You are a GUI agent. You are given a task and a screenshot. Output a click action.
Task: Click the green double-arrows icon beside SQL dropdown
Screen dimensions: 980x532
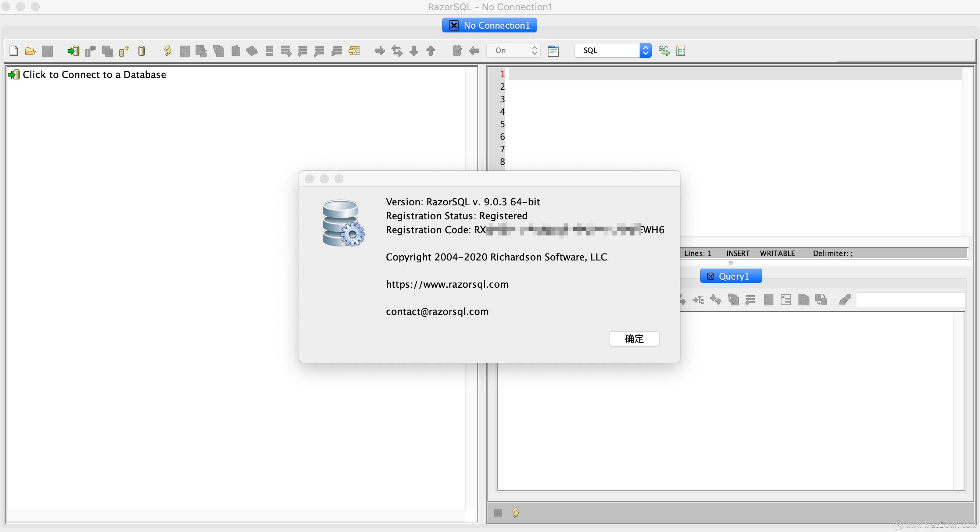[664, 51]
